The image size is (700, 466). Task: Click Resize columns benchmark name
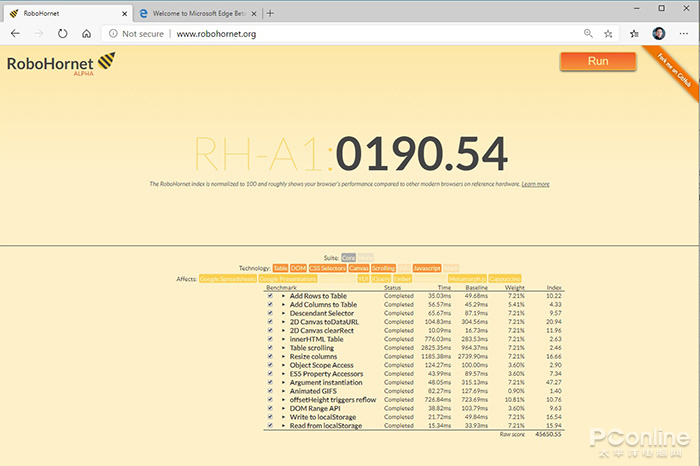(313, 356)
